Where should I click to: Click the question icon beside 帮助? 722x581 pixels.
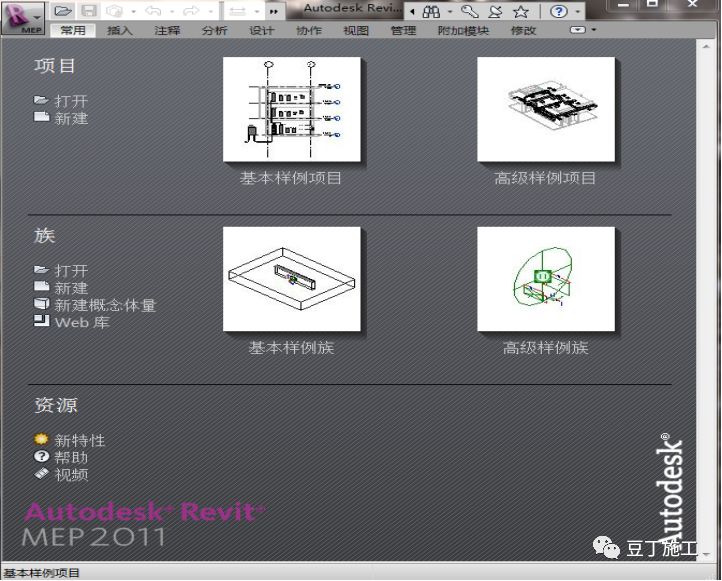[x=41, y=456]
